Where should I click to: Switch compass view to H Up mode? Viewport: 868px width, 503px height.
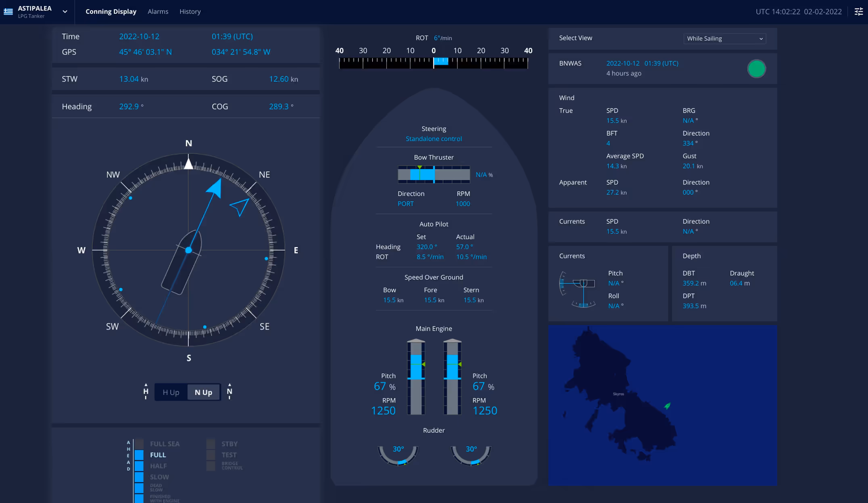170,392
